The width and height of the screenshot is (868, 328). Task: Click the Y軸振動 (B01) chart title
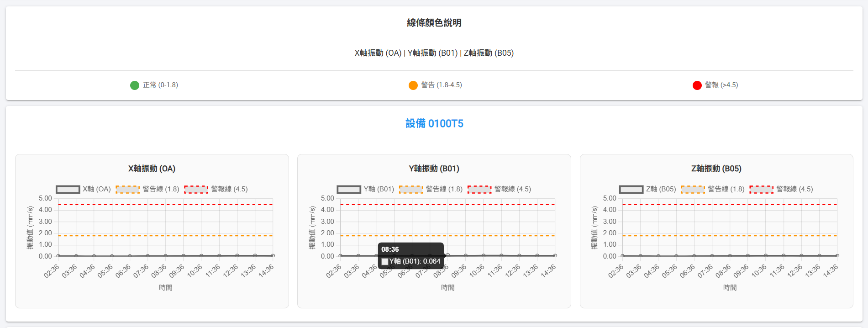tap(434, 169)
